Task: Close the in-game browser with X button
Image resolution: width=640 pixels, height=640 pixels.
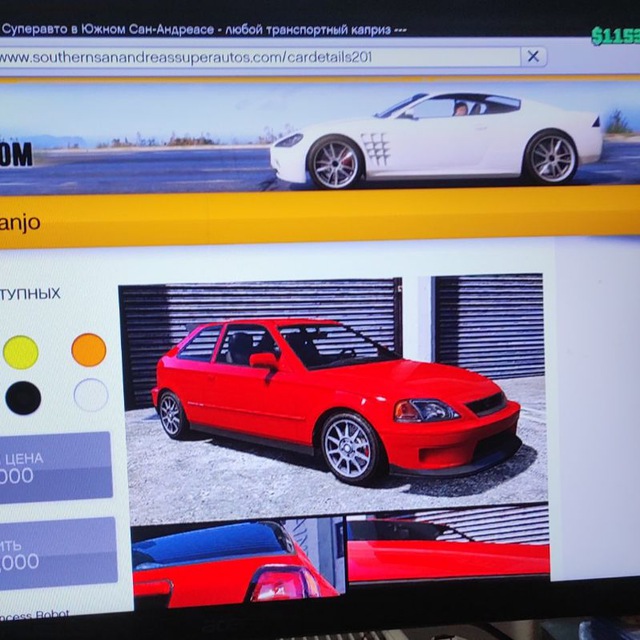Action: (533, 56)
